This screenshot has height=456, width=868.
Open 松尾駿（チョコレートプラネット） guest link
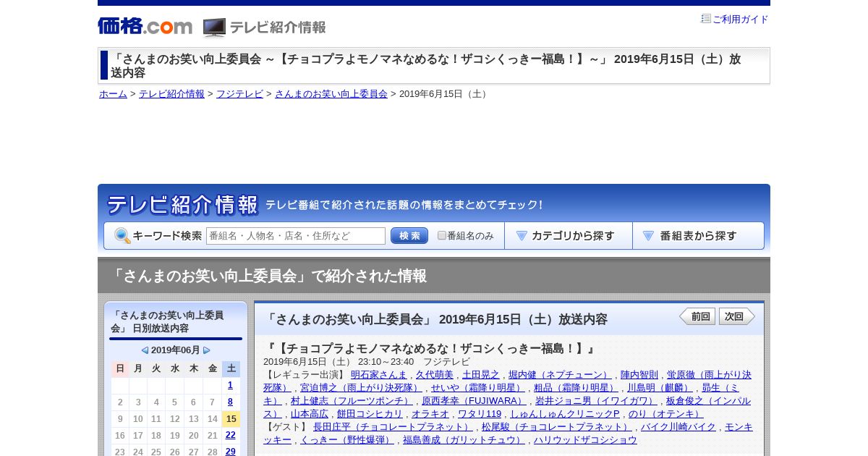click(556, 426)
